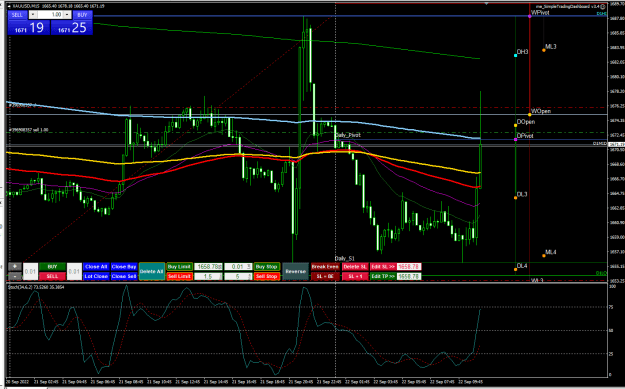Increase the one-click volume with the up arrow
This screenshot has width=625, height=389.
[67, 15]
